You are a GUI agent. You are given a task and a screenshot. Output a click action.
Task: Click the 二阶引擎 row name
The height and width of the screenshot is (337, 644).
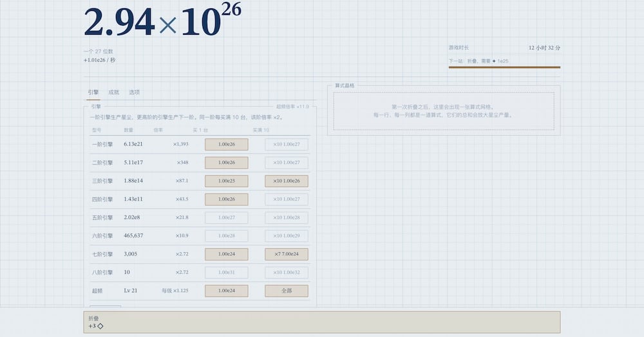point(102,163)
